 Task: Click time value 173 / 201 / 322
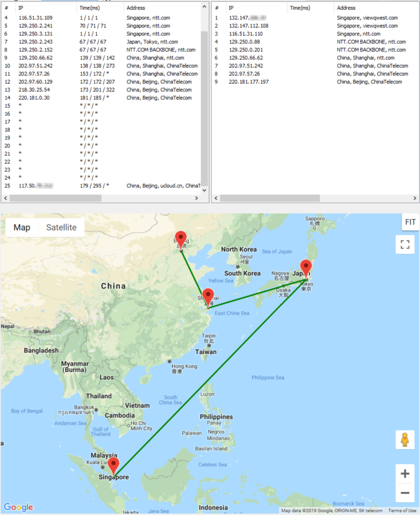click(x=97, y=90)
